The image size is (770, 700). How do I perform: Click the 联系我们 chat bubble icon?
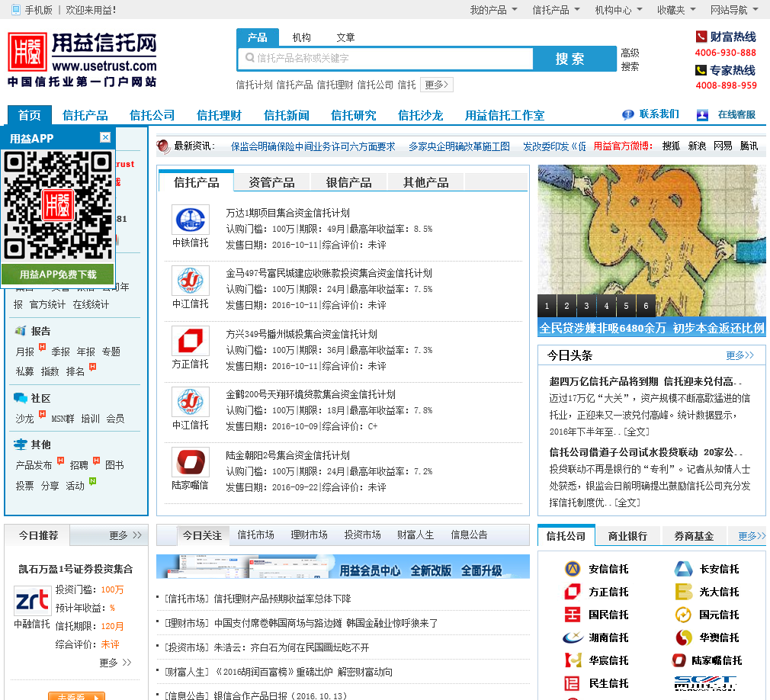pyautogui.click(x=627, y=114)
